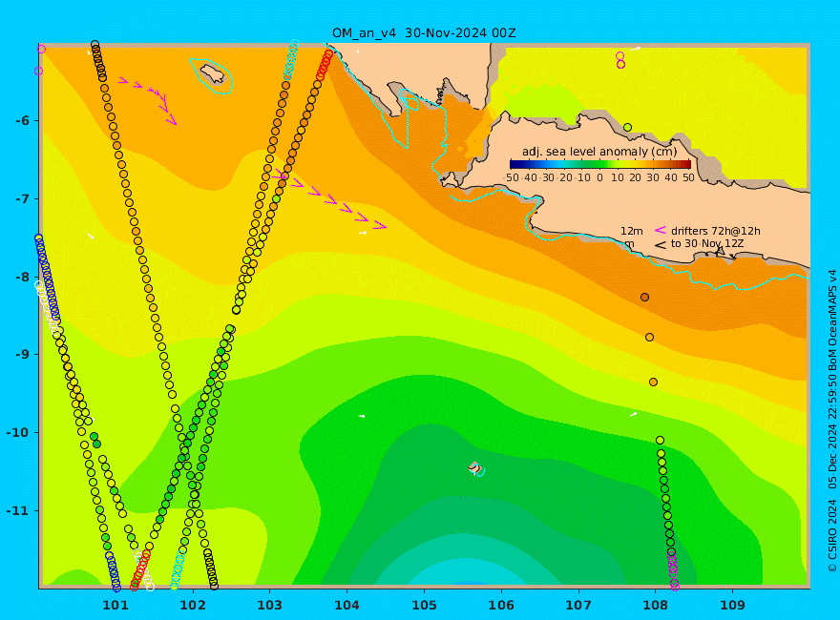This screenshot has height=620, width=840.
Task: Click the orange observation circle near 108E, 8.3S
Action: click(644, 298)
